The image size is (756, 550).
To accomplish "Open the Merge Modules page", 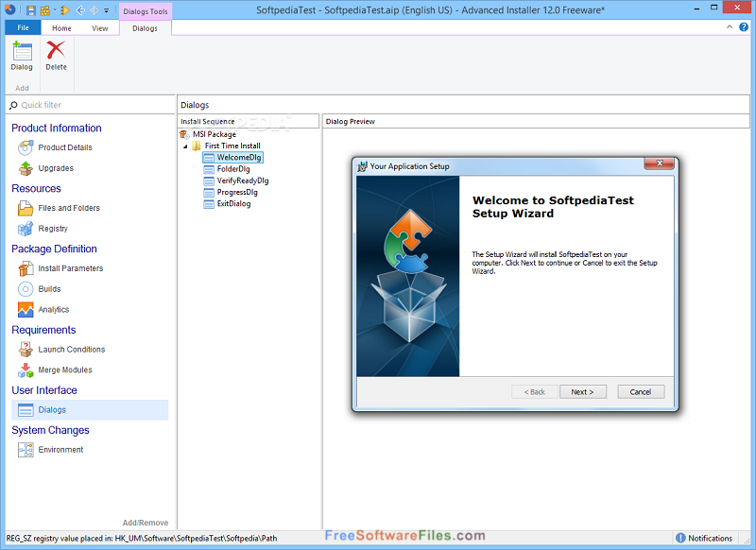I will tap(65, 370).
